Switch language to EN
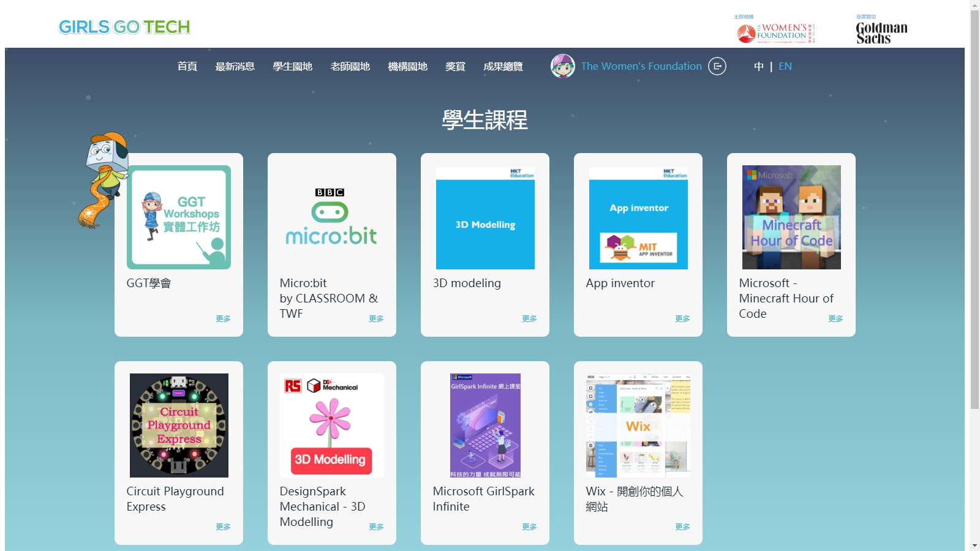The image size is (980, 551). [x=785, y=66]
